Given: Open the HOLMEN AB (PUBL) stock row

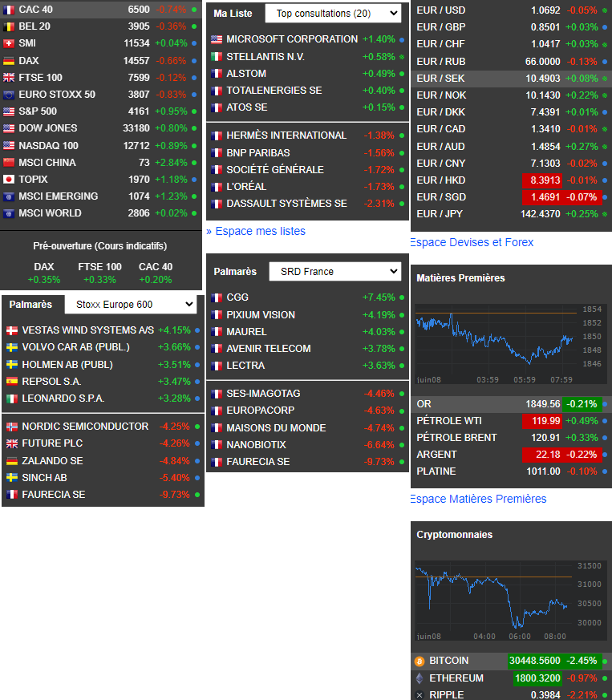Looking at the screenshot, I should pos(103,365).
